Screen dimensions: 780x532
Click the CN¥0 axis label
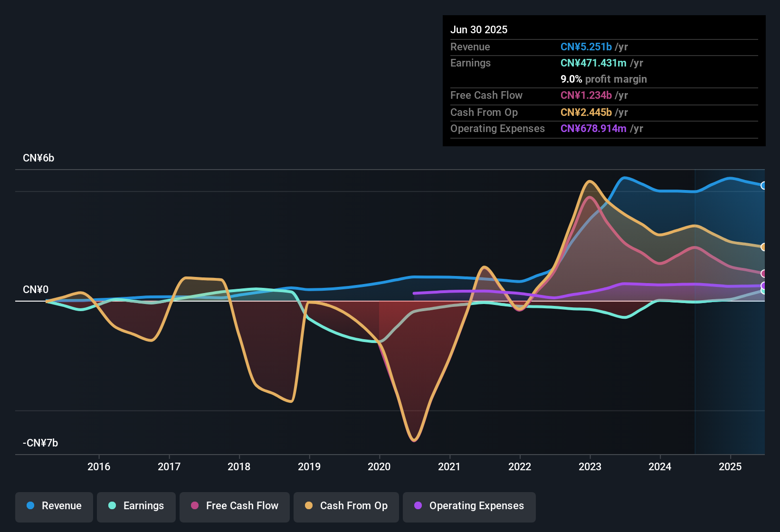pos(35,290)
